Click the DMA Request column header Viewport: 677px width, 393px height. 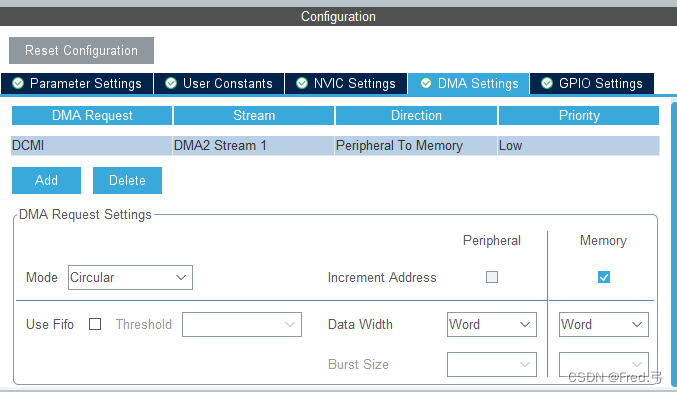click(x=92, y=115)
